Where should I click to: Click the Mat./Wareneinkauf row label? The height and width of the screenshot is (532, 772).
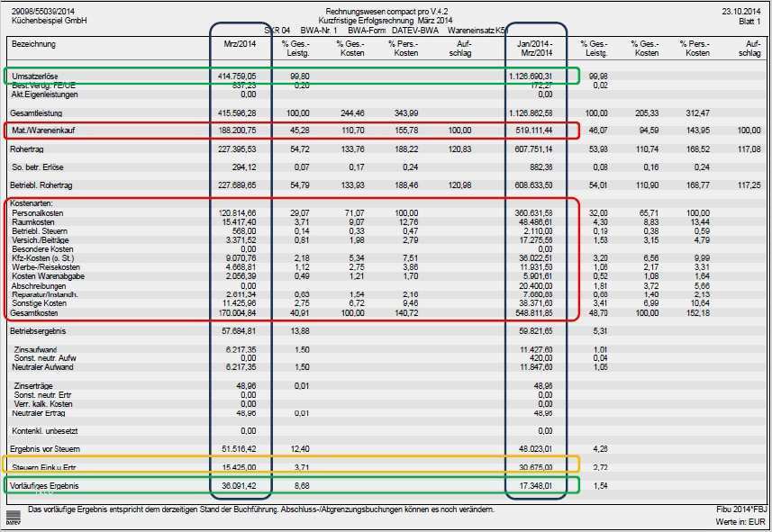point(41,131)
